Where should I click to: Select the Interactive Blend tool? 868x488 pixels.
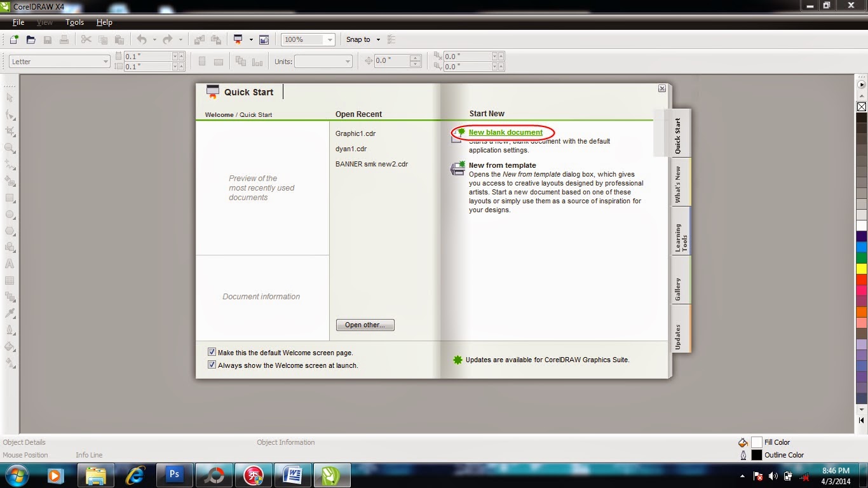[x=10, y=297]
